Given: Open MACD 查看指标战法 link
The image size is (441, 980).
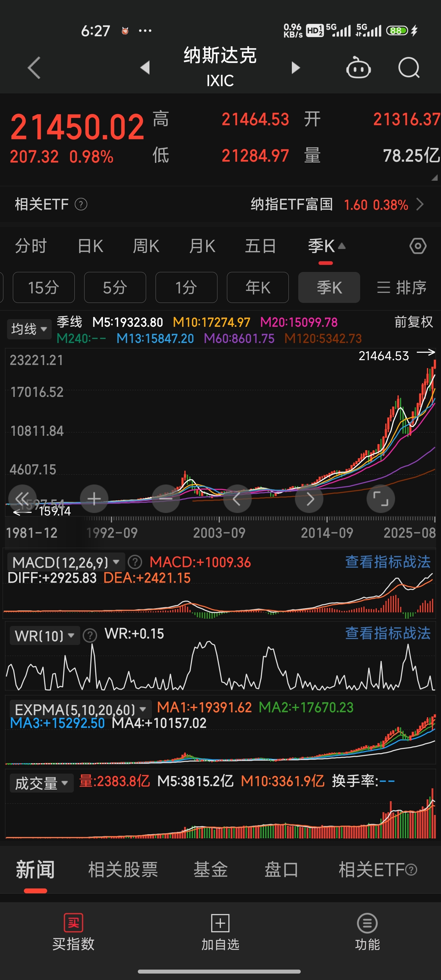Looking at the screenshot, I should pyautogui.click(x=388, y=562).
